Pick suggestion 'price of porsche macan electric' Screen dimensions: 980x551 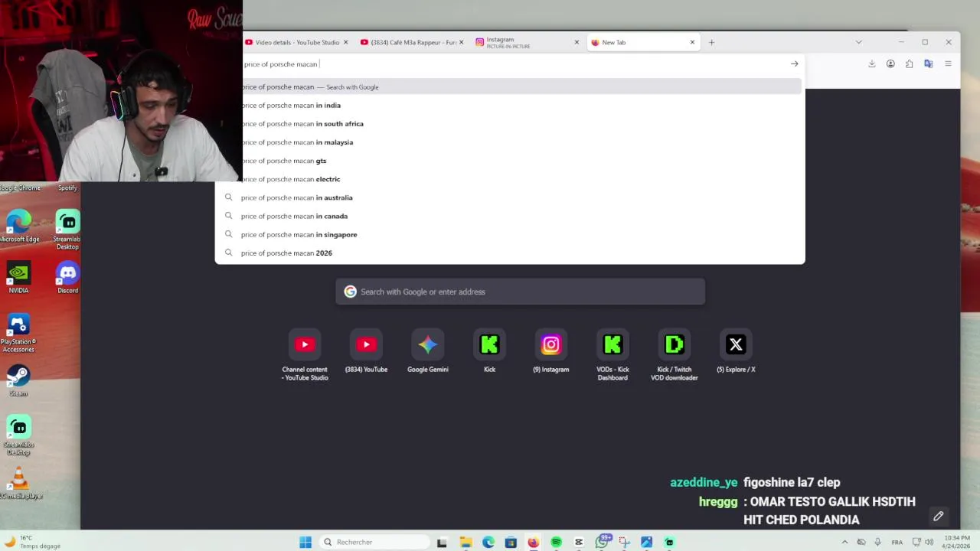522,179
